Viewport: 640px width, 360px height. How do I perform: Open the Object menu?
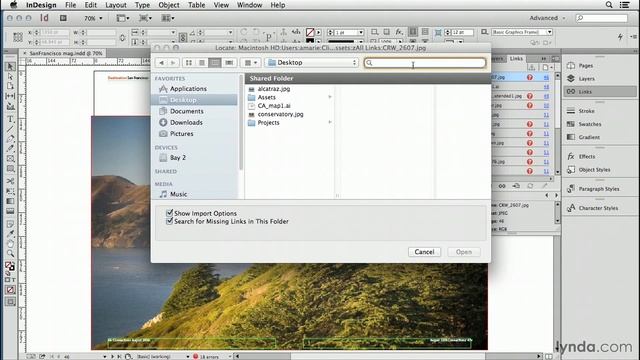[169, 5]
